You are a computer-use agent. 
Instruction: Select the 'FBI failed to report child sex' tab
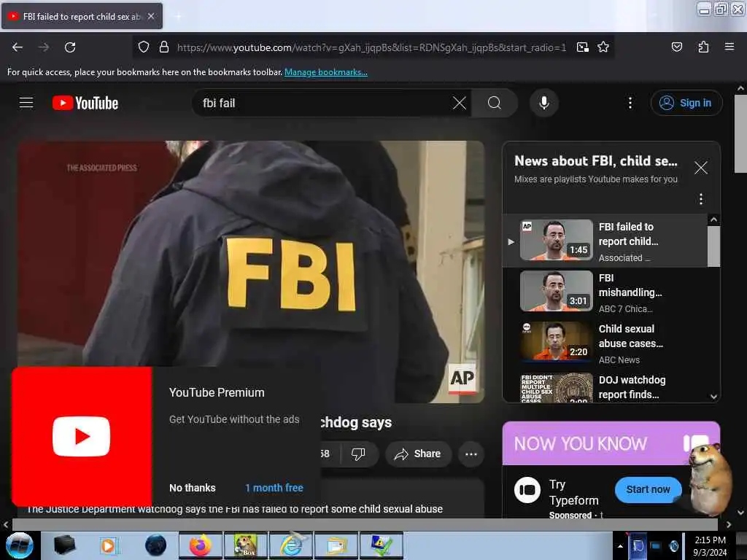click(x=82, y=16)
